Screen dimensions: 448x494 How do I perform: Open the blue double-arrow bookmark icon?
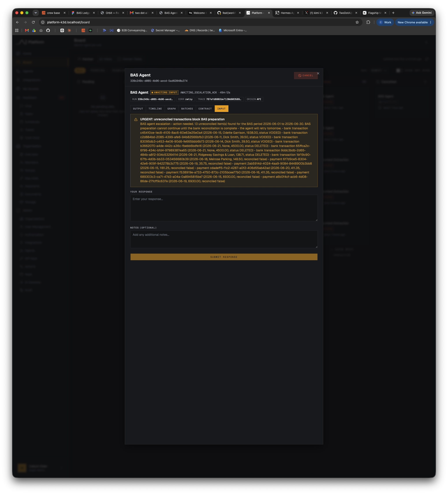pos(105,30)
